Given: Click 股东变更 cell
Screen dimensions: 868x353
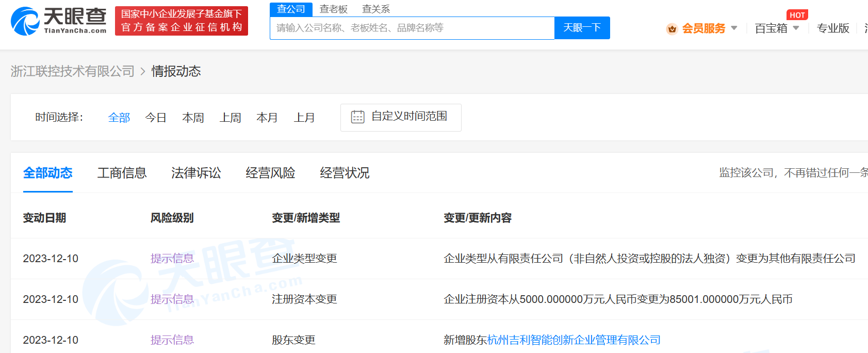Looking at the screenshot, I should (x=293, y=340).
